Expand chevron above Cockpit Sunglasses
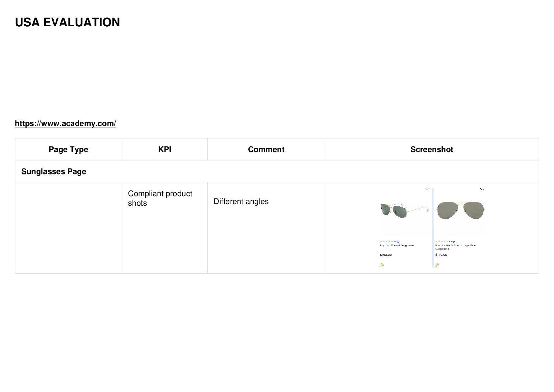This screenshot has height=392, width=554. (x=427, y=189)
